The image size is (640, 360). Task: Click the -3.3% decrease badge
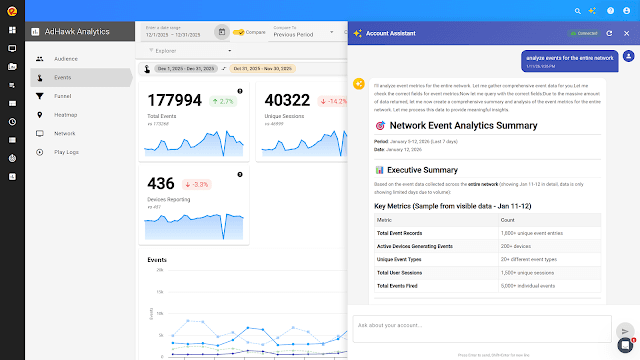click(196, 184)
